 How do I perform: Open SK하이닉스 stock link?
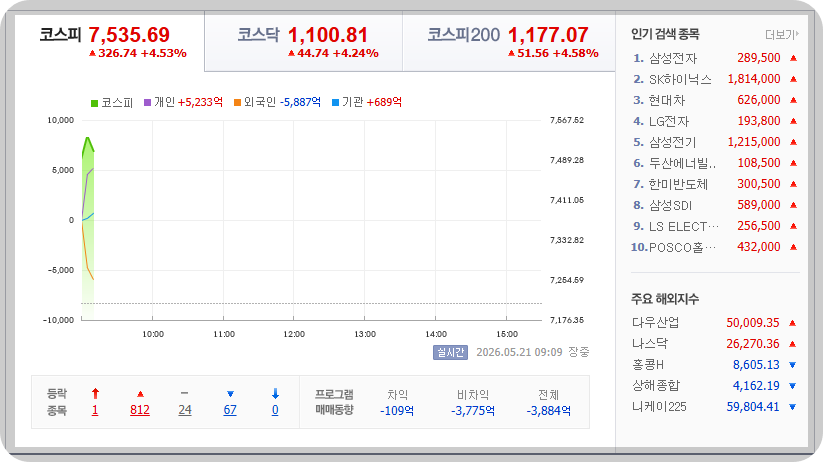(680, 79)
